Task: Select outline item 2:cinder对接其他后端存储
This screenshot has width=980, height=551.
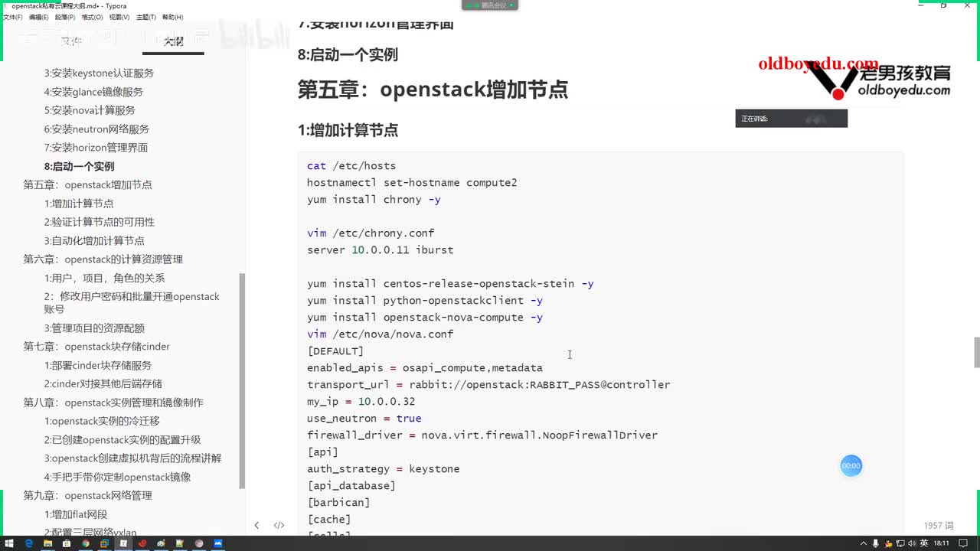Action: pos(103,383)
